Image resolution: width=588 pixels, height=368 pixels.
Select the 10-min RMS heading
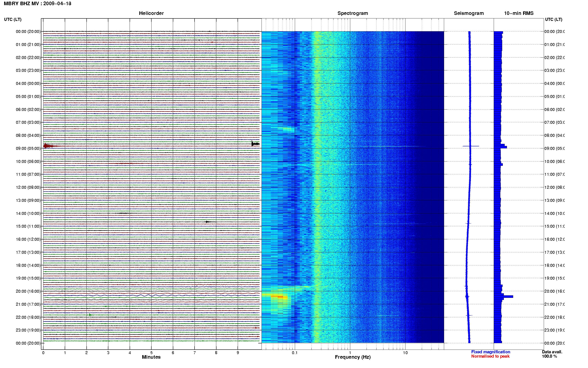pos(519,13)
